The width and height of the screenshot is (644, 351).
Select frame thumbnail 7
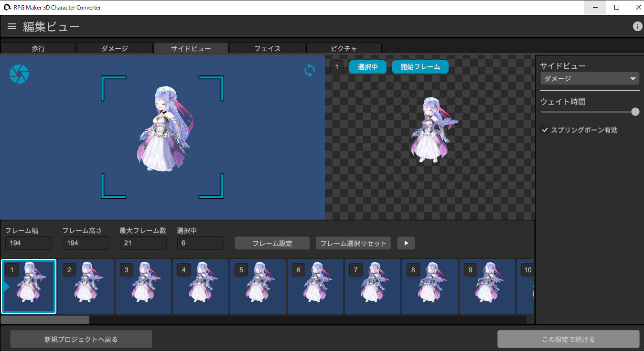click(x=373, y=287)
